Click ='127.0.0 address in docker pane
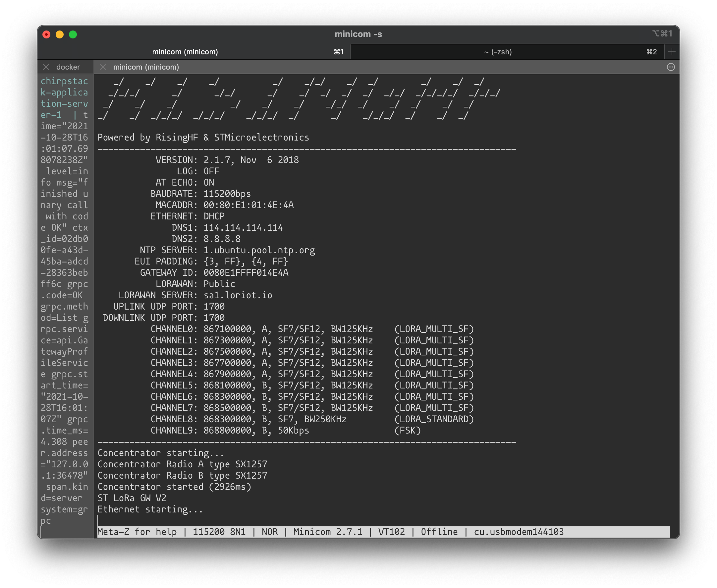Image resolution: width=717 pixels, height=588 pixels. (x=64, y=464)
